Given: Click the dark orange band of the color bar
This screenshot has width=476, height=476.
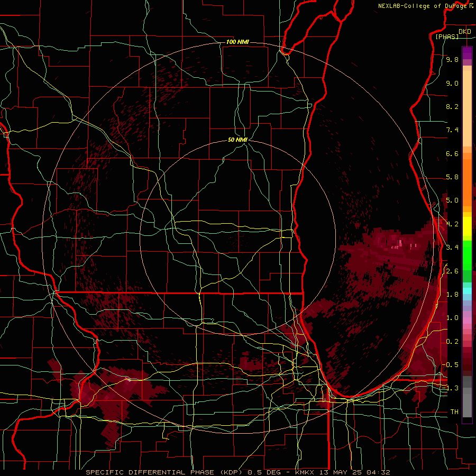Looking at the screenshot, I should point(467,182).
